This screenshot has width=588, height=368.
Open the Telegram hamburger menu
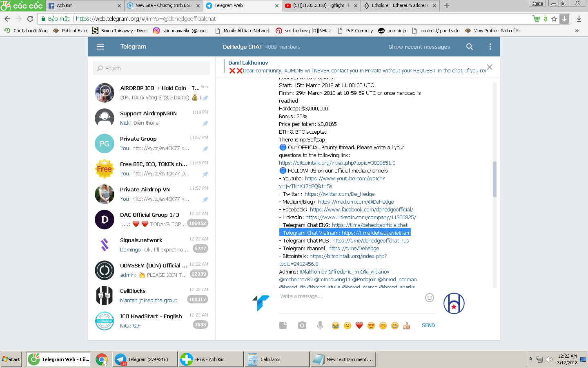tap(100, 47)
